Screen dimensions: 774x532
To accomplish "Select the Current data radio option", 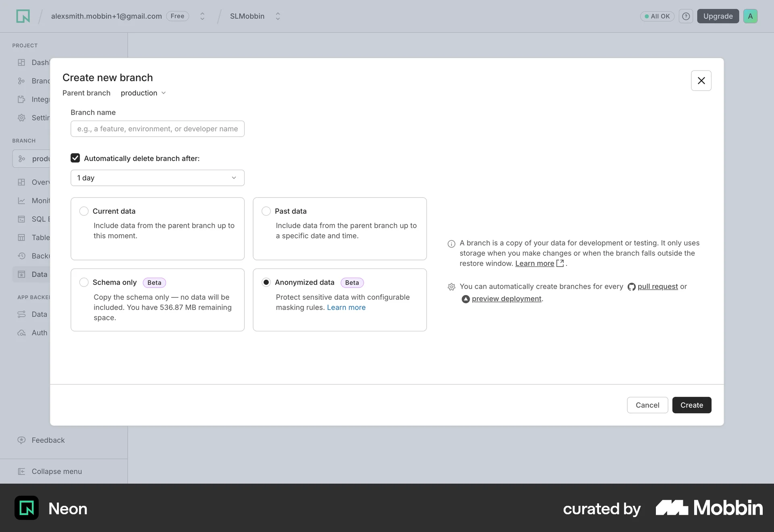I will tap(84, 211).
